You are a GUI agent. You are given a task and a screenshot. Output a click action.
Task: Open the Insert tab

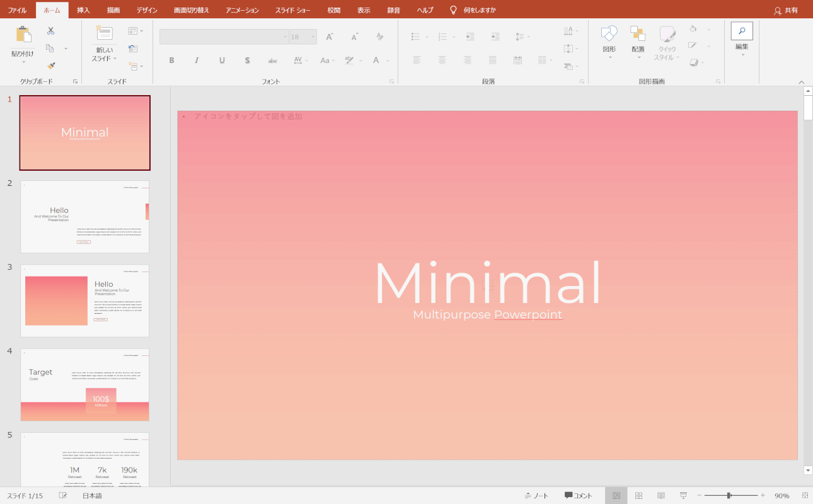click(83, 10)
